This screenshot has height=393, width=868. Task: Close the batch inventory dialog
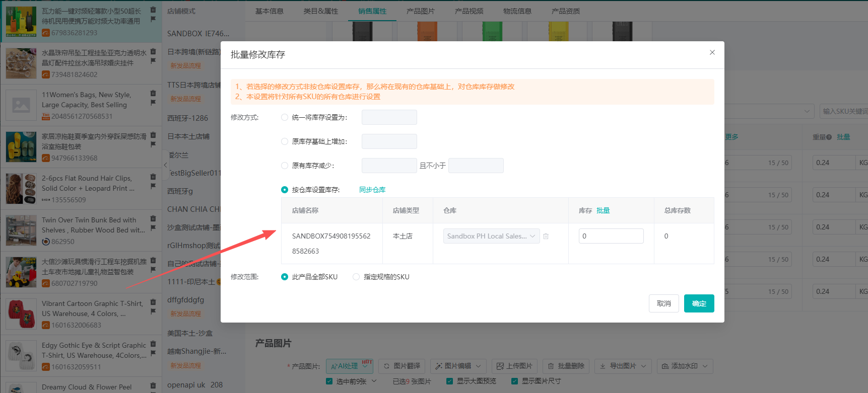point(712,52)
